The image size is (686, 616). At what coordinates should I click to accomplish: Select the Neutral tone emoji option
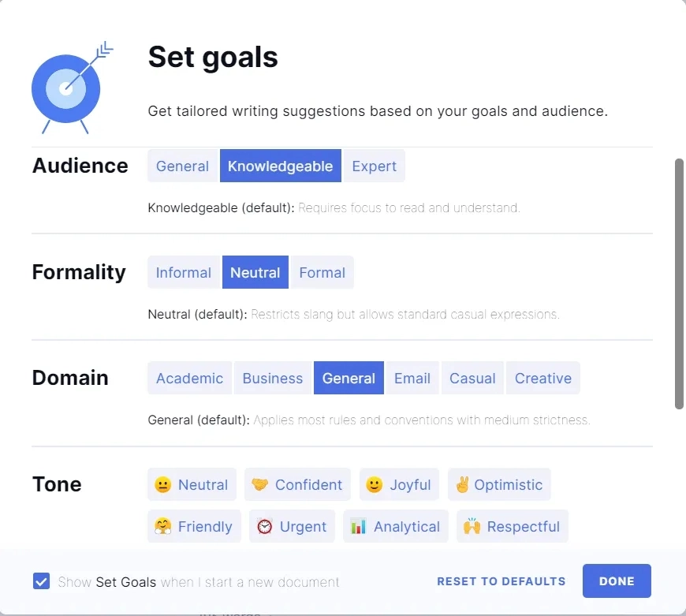(x=192, y=485)
